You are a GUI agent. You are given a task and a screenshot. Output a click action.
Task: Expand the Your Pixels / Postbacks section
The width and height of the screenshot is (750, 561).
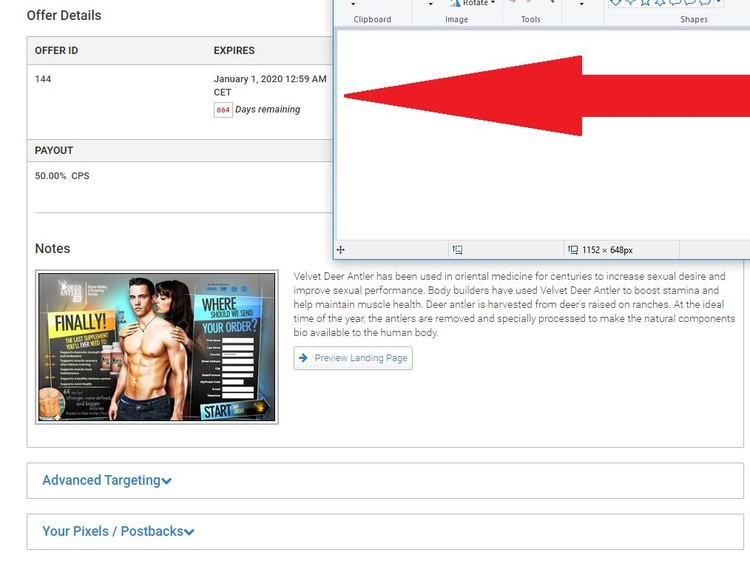(118, 531)
